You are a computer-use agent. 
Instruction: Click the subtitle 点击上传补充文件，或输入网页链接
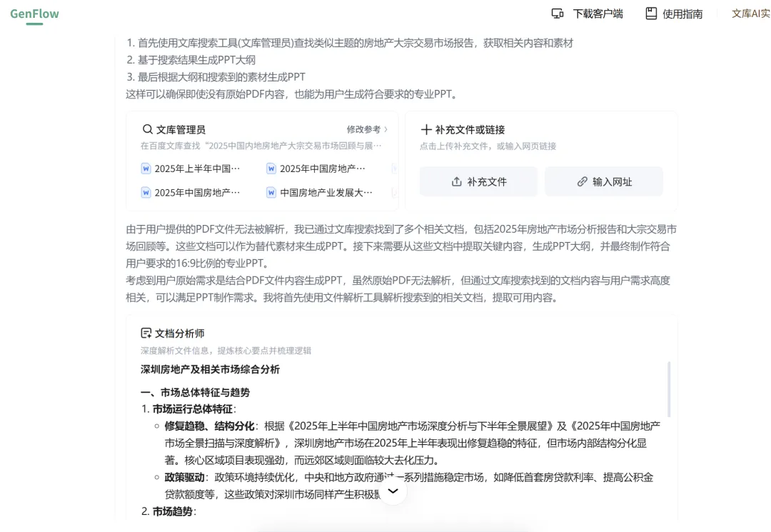(488, 146)
